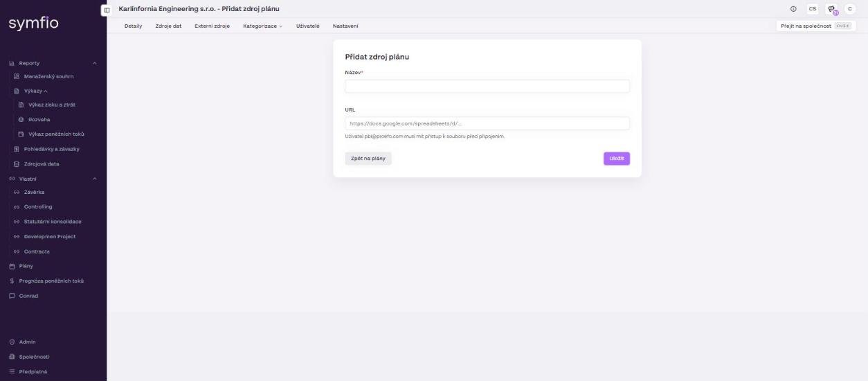Viewport: 868px width, 381px height.
Task: Click the symfio logo
Action: pyautogui.click(x=33, y=24)
